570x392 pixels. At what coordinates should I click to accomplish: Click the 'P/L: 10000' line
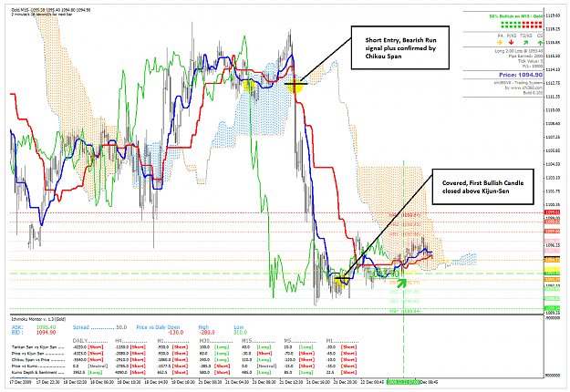[x=533, y=67]
